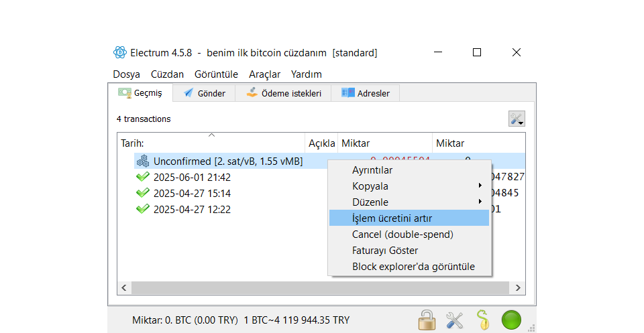The image size is (644, 333).
Task: Open preferences via wrench-screwdriver status icon
Action: pos(455,320)
